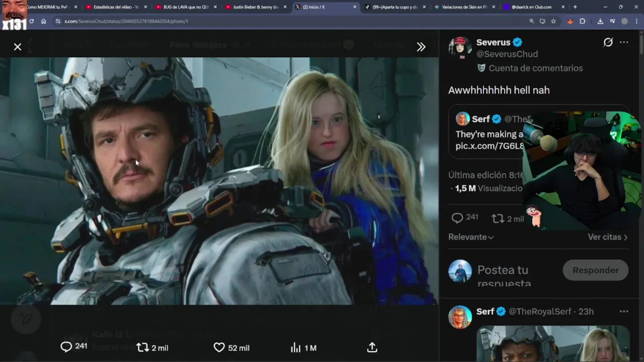
Task: Open Ver citas link
Action: click(608, 237)
